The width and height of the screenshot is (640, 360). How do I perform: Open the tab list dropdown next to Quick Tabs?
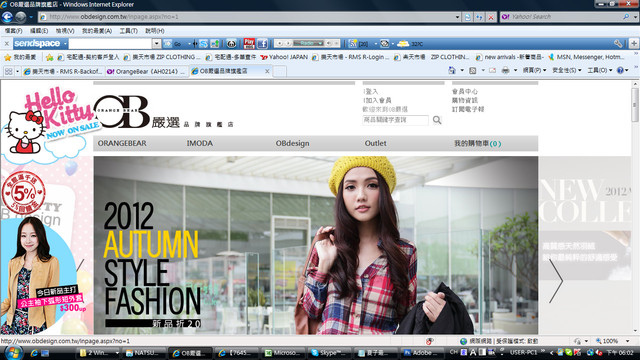(x=18, y=71)
